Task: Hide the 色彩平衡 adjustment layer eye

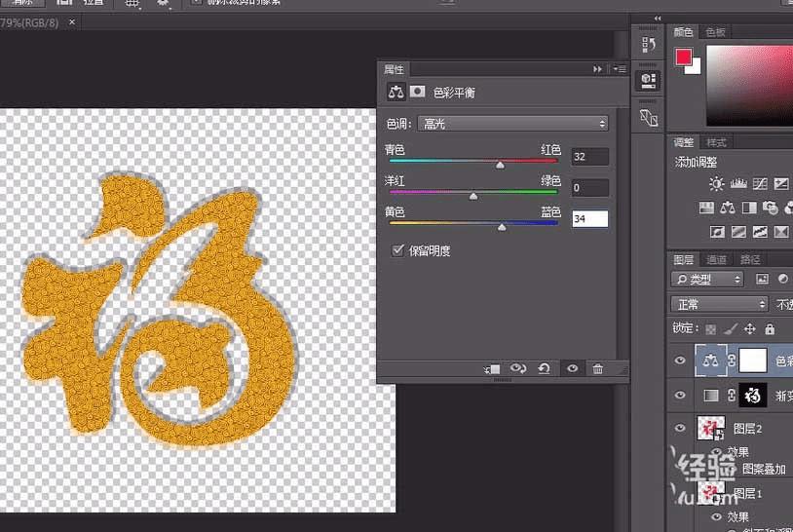Action: click(x=680, y=361)
